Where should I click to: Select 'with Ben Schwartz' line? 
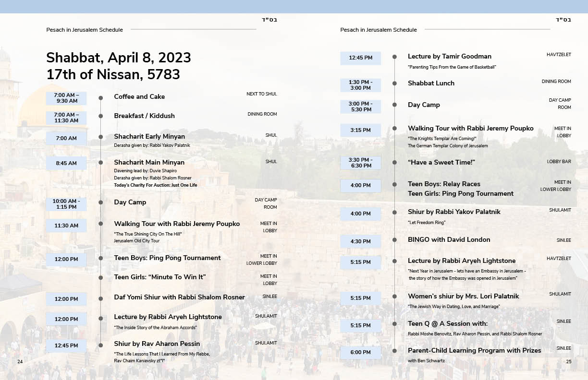(x=425, y=361)
